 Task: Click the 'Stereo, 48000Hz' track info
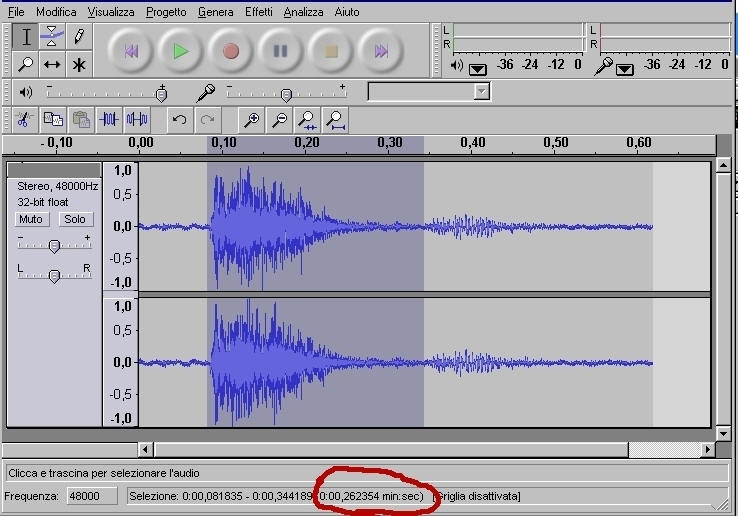(57, 186)
